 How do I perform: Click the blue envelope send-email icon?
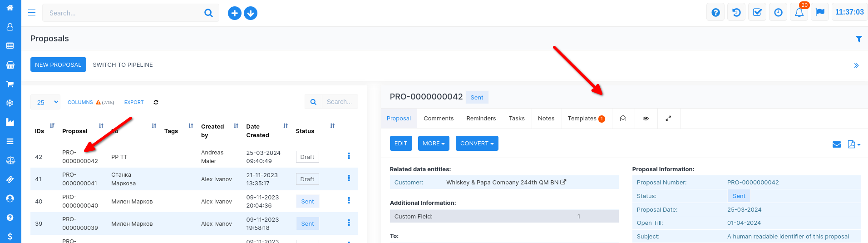(x=837, y=144)
